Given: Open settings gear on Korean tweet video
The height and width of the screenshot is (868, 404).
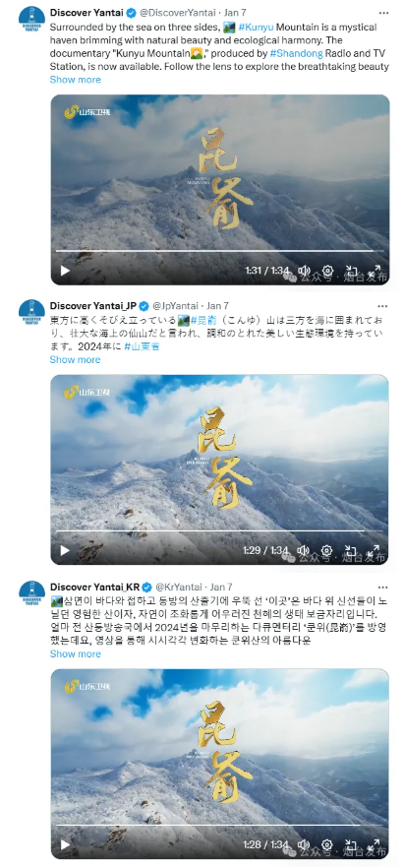Looking at the screenshot, I should pyautogui.click(x=326, y=844).
